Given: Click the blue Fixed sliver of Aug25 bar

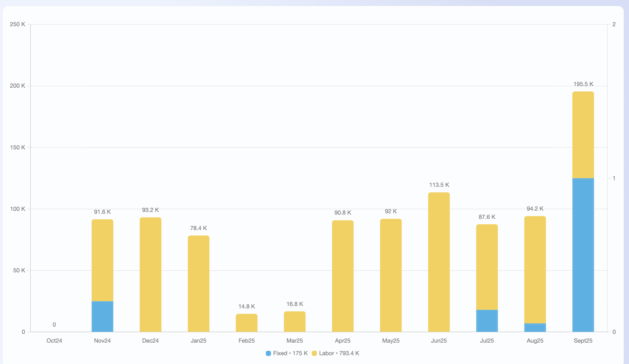Looking at the screenshot, I should pos(535,328).
